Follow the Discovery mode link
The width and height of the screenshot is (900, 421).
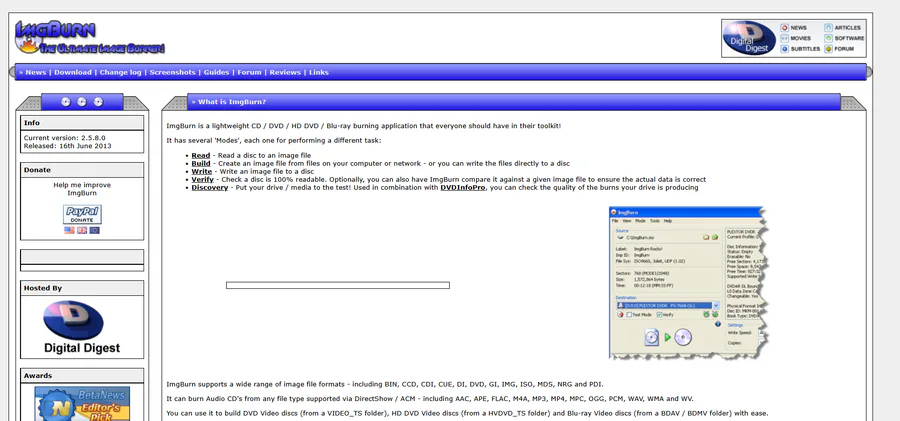pos(210,188)
